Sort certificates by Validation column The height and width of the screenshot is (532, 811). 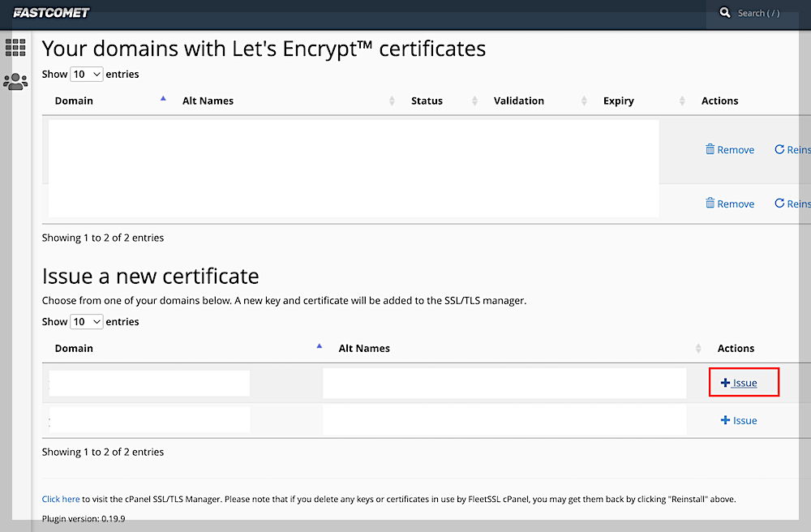[x=519, y=101]
